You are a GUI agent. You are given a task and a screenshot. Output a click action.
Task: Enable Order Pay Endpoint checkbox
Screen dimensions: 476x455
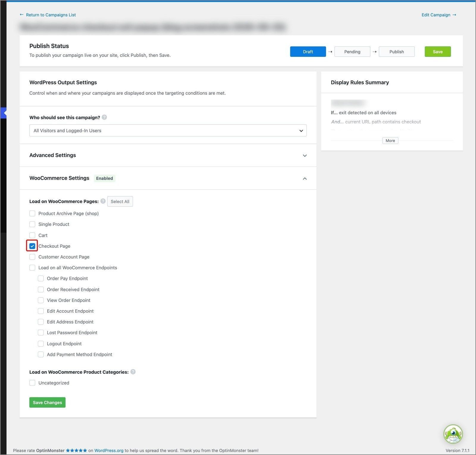tap(41, 278)
